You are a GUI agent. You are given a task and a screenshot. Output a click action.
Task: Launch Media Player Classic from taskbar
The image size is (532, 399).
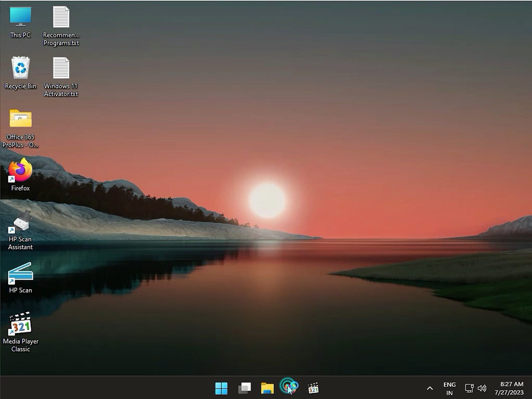pyautogui.click(x=313, y=388)
